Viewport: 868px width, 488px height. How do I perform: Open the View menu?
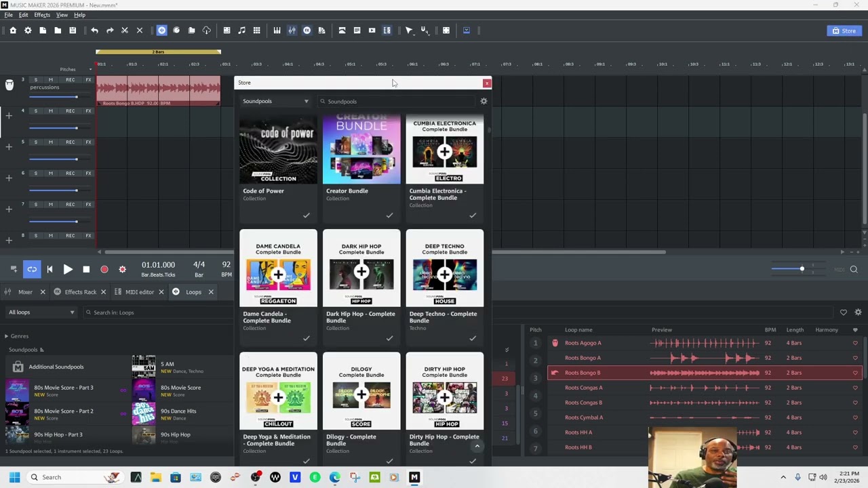[62, 15]
